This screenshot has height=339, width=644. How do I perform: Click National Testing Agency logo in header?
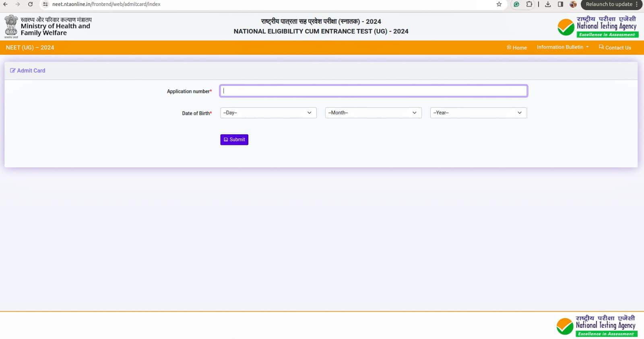[x=598, y=27]
